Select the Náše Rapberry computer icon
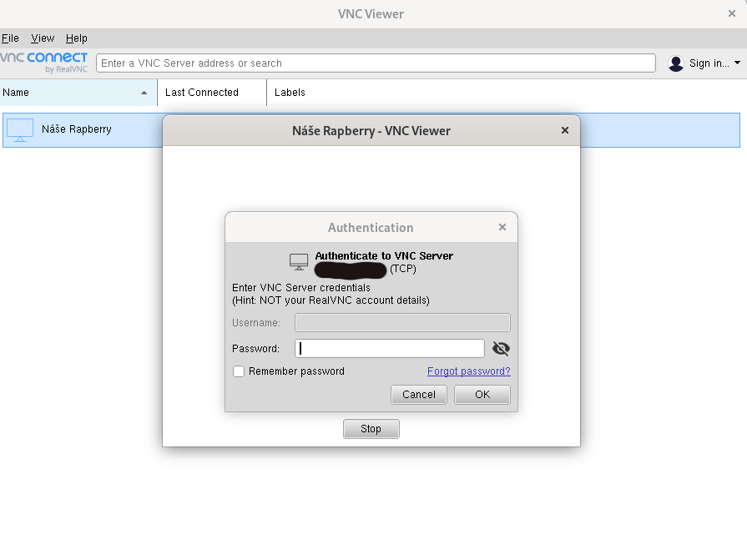This screenshot has height=560, width=747. pos(20,130)
